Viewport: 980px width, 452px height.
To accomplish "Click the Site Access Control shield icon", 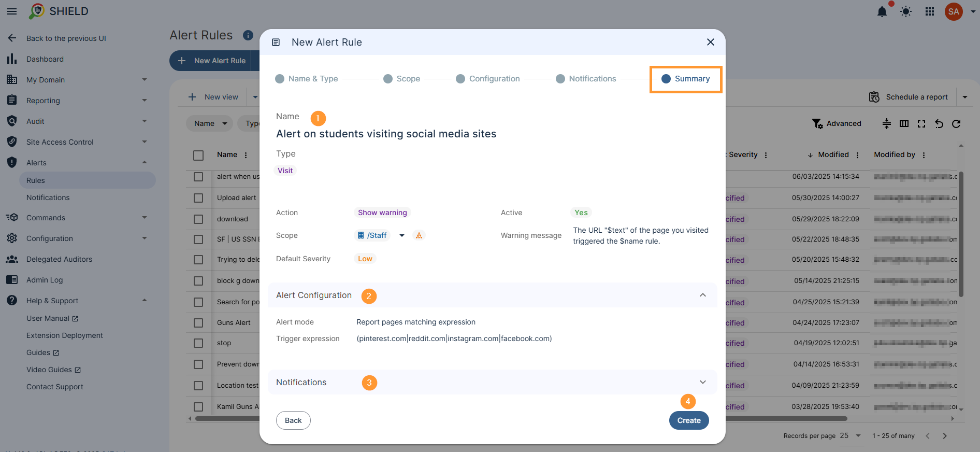I will click(x=12, y=142).
